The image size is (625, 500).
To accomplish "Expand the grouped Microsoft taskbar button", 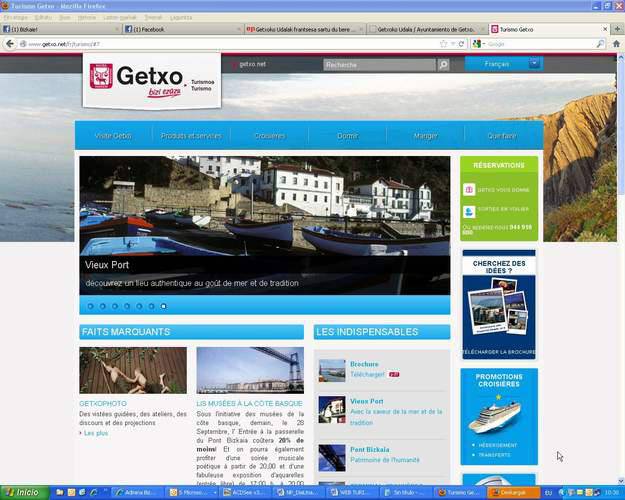I will [x=193, y=492].
